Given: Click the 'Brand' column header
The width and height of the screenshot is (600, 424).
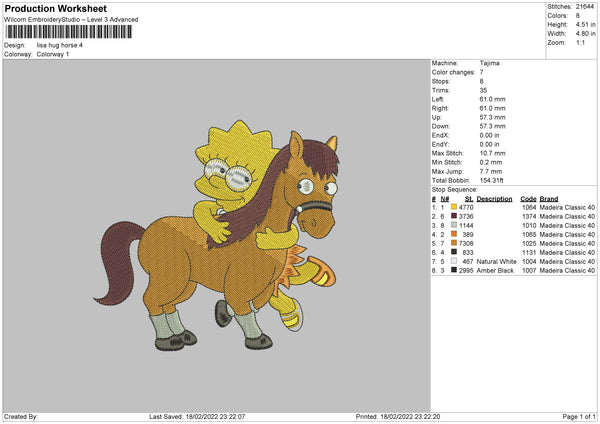Looking at the screenshot, I should coord(549,199).
